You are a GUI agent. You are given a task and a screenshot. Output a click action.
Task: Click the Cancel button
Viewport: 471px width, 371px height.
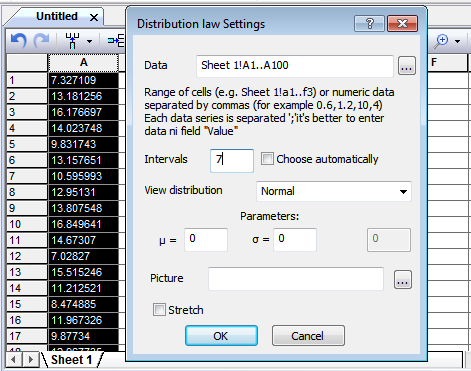point(308,336)
